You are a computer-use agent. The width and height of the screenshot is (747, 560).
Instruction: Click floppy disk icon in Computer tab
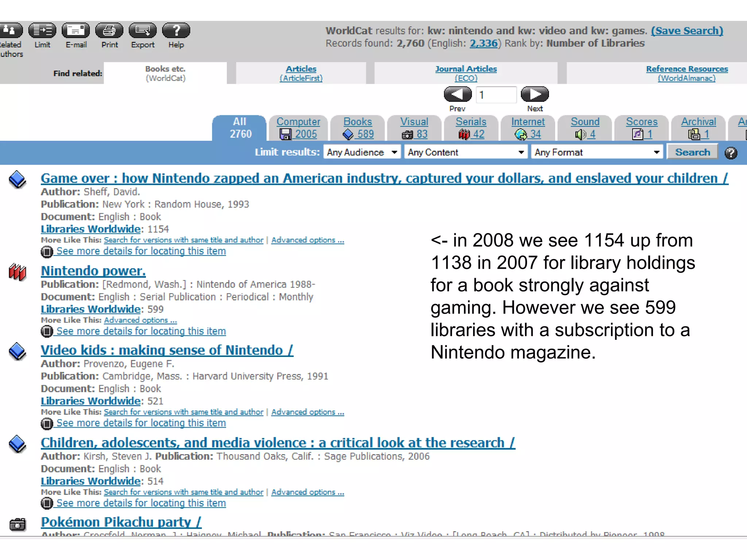tap(285, 134)
